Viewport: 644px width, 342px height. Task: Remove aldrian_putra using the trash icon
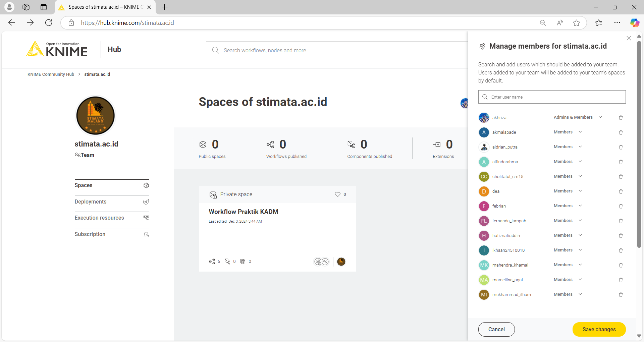pyautogui.click(x=621, y=147)
